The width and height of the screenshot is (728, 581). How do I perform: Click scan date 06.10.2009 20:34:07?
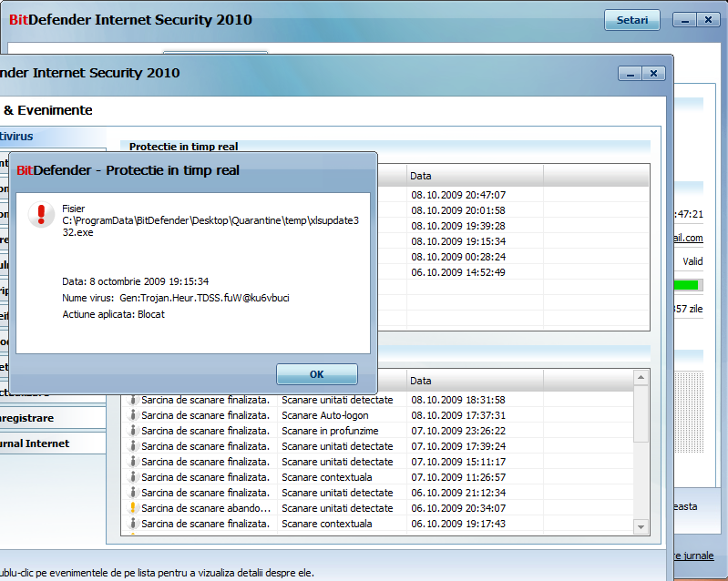tap(458, 508)
